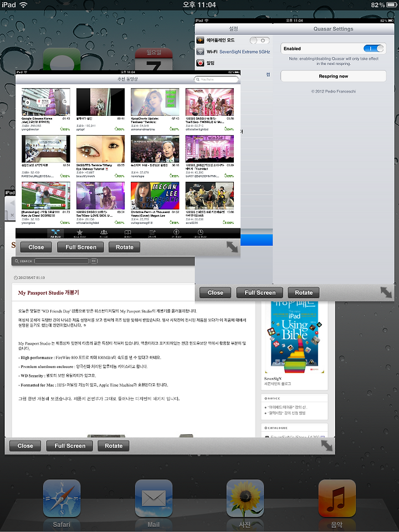399x532 pixels.
Task: Open the My Passport Studio 개봉기 post title
Action: [49, 293]
